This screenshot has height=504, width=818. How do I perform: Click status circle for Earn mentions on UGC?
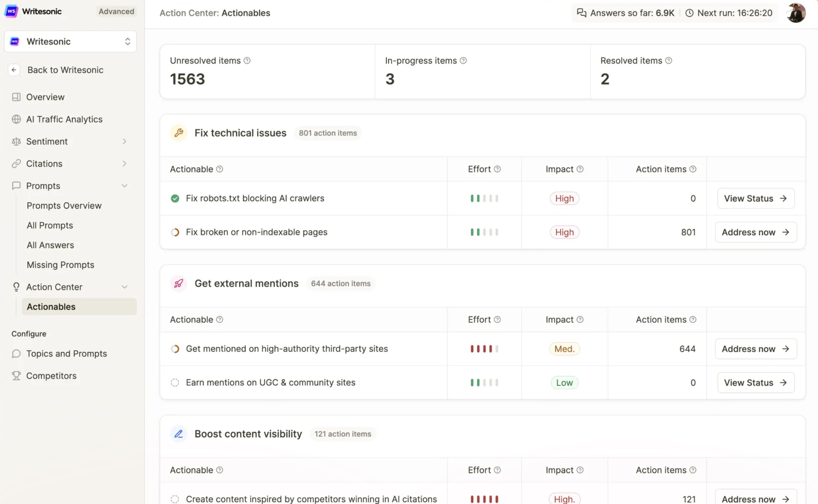click(x=175, y=383)
